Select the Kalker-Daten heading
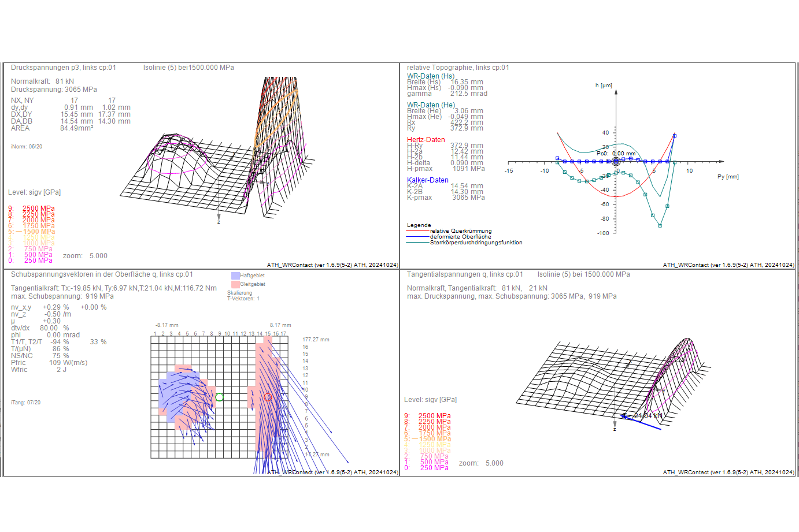 tap(427, 180)
